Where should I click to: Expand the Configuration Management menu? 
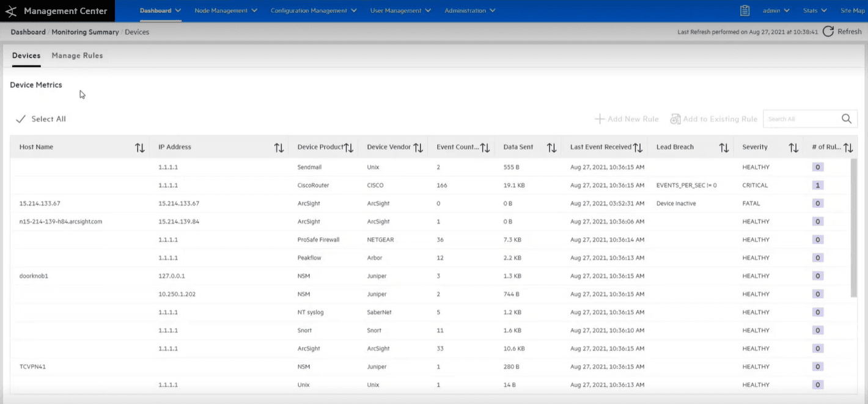[x=314, y=10]
